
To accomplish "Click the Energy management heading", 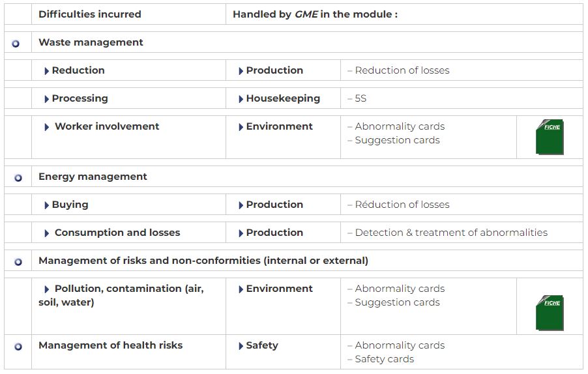I will click(x=93, y=177).
